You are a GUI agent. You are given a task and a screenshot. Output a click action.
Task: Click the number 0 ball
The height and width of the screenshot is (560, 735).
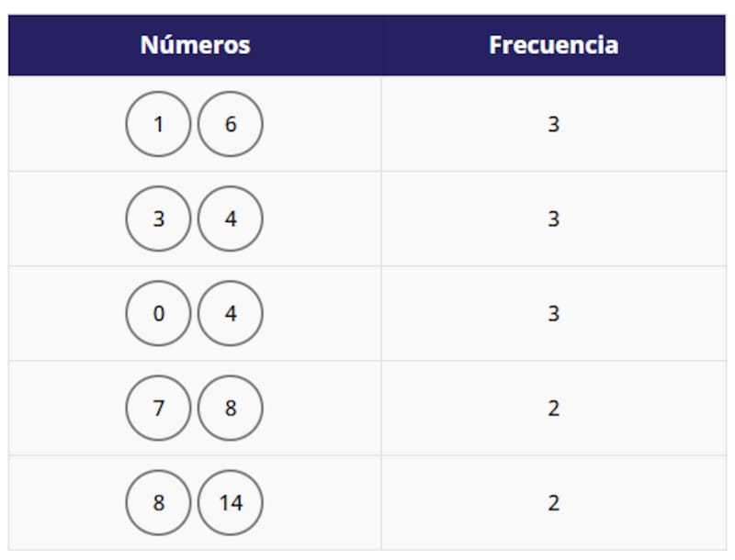click(159, 313)
